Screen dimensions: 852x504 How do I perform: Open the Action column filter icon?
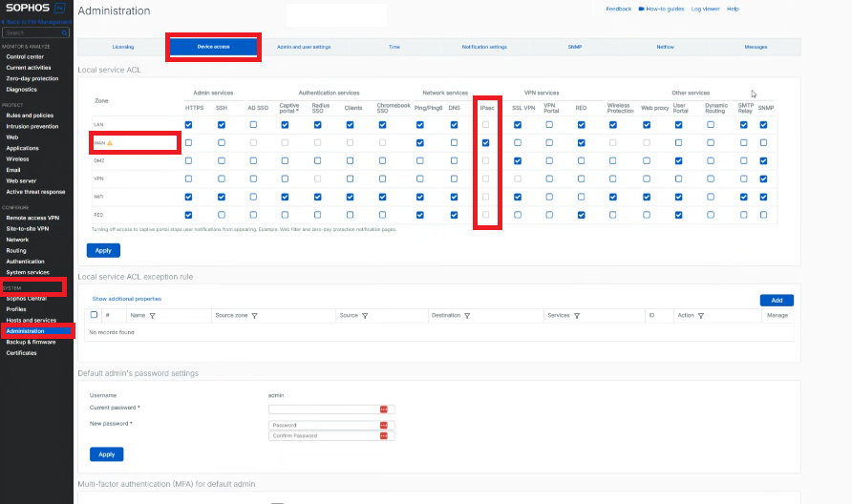point(700,316)
